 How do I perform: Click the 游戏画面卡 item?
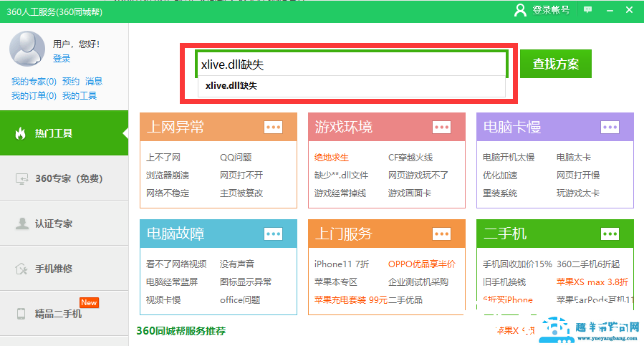(x=410, y=193)
